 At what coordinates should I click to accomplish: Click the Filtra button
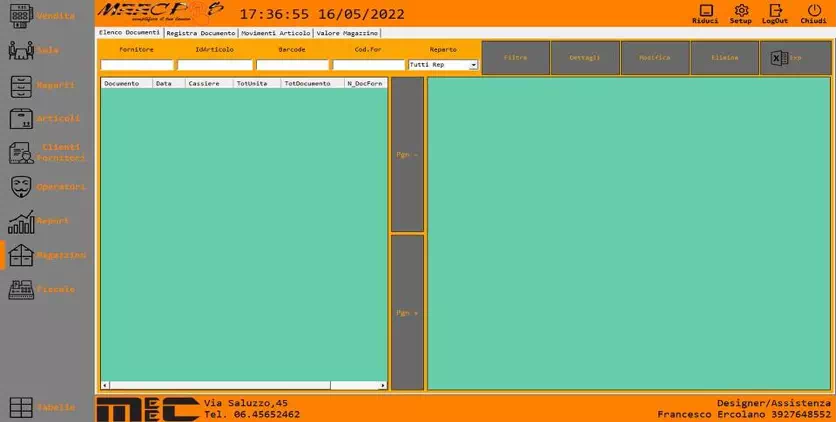(516, 58)
